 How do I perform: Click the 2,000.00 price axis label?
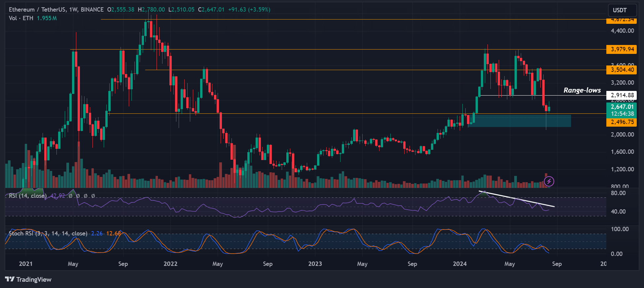coord(622,135)
